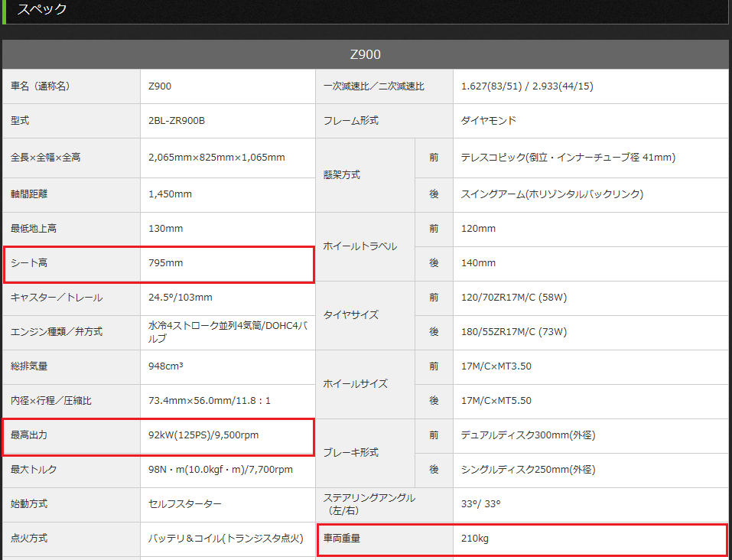Click the 車両重量 label
The height and width of the screenshot is (560, 732).
tap(342, 539)
